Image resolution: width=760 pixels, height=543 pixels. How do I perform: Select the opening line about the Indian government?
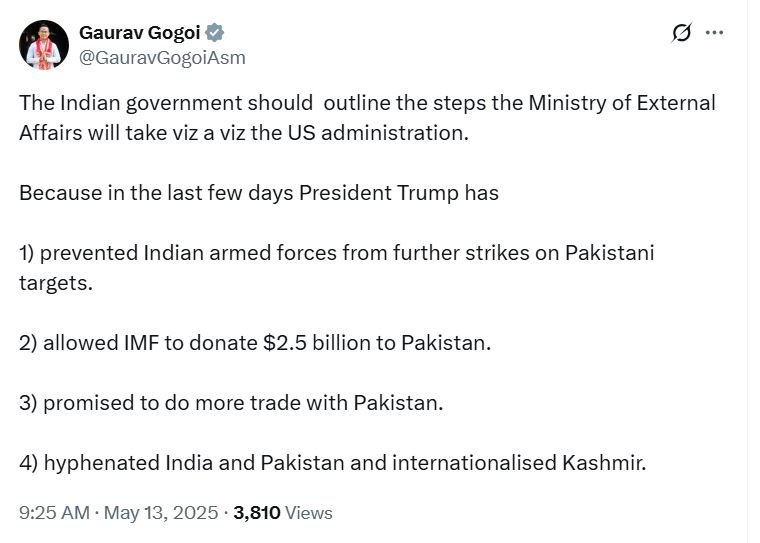tap(367, 118)
